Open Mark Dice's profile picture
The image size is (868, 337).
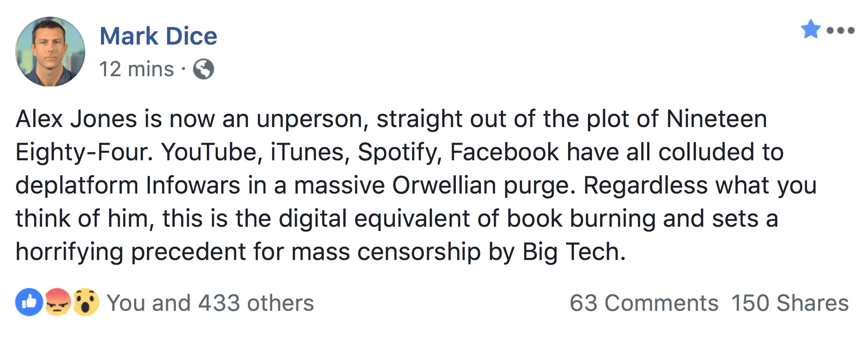50,52
